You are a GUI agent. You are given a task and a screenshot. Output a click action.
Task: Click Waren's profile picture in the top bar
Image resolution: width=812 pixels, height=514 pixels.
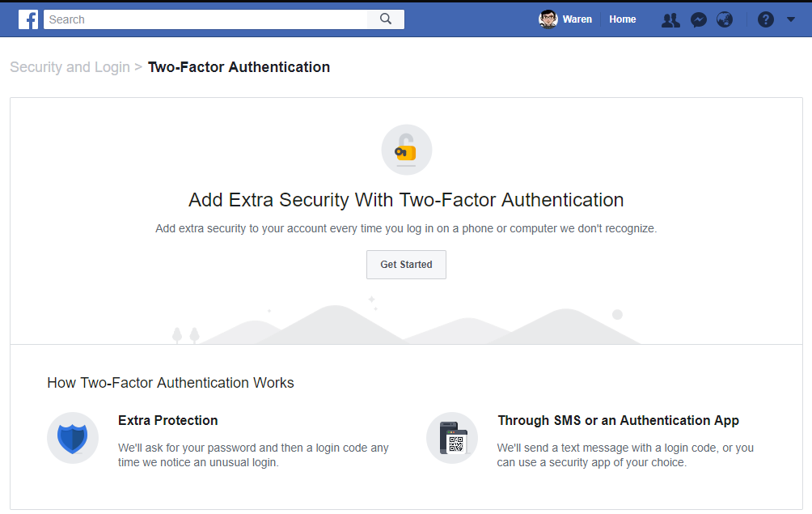(547, 19)
